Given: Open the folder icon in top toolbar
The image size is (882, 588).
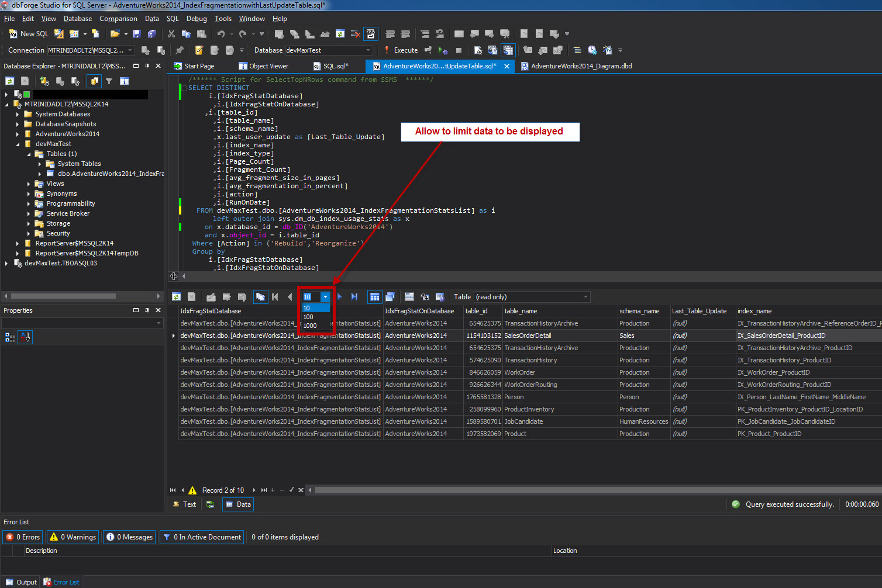Looking at the screenshot, I should (x=115, y=34).
